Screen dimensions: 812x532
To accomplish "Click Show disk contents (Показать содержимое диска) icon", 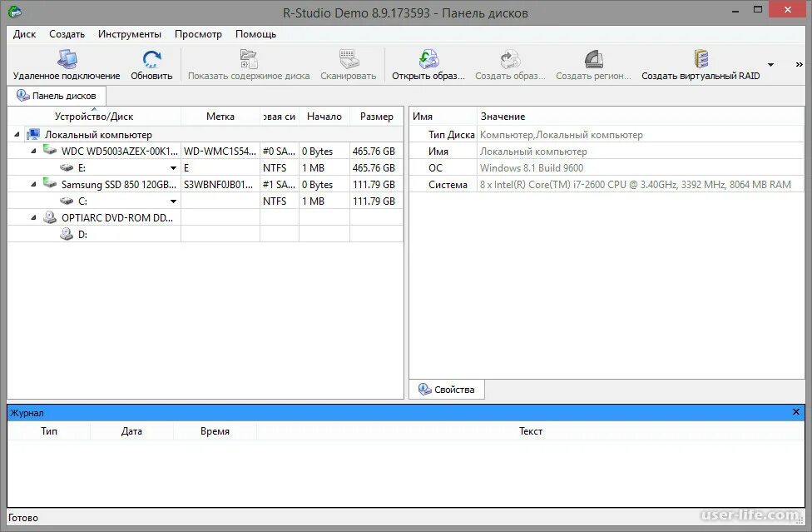I will [x=249, y=59].
